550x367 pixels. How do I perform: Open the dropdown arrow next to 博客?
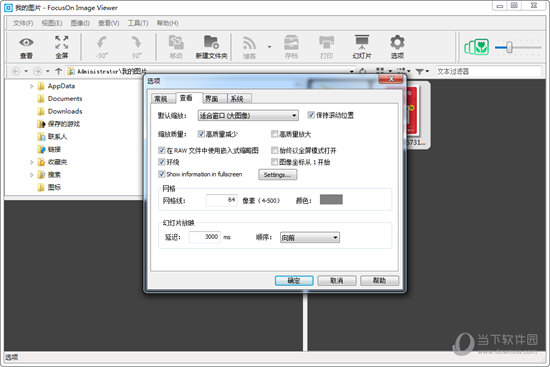269,47
